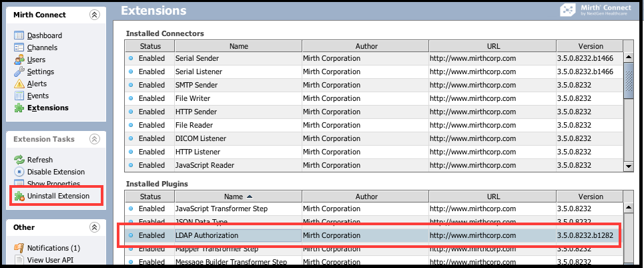644x268 pixels.
Task: Click Refresh task
Action: [40, 160]
